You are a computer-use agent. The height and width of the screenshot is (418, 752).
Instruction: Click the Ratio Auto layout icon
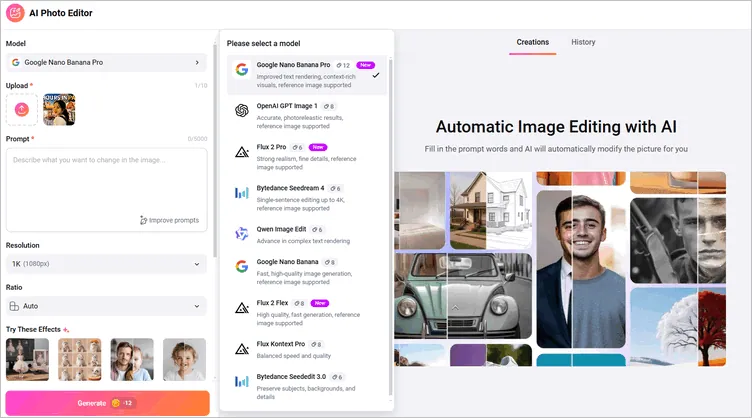click(14, 306)
